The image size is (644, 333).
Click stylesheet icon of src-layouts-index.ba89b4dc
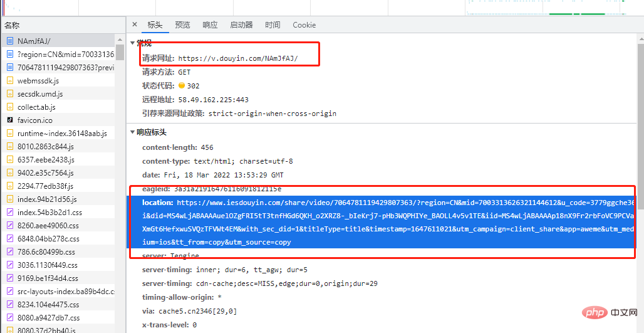[10, 291]
